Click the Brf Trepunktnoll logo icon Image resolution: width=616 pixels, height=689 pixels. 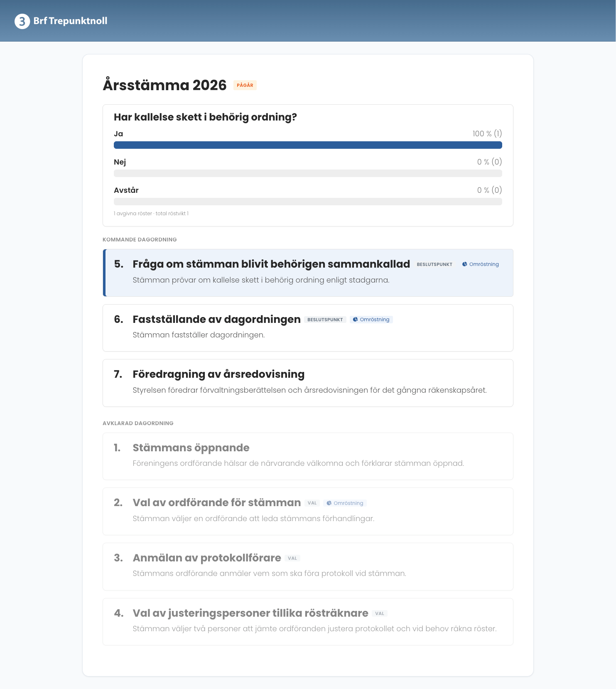click(x=22, y=21)
